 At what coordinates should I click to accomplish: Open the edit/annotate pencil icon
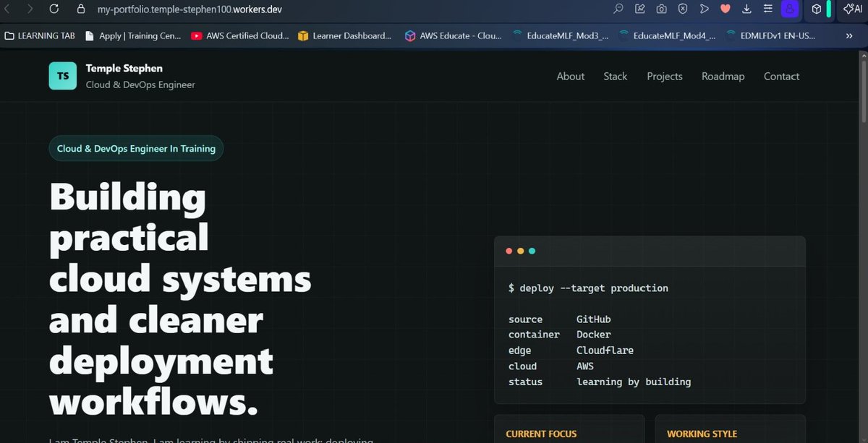[640, 9]
